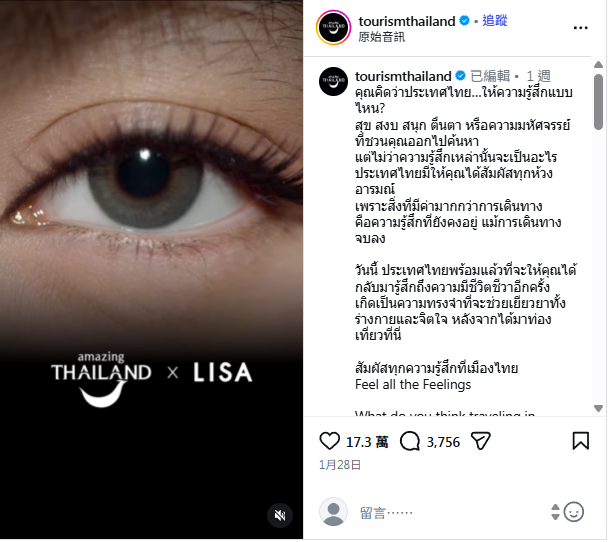This screenshot has width=610, height=542.
Task: Click the 1月28日 post date link
Action: (341, 467)
